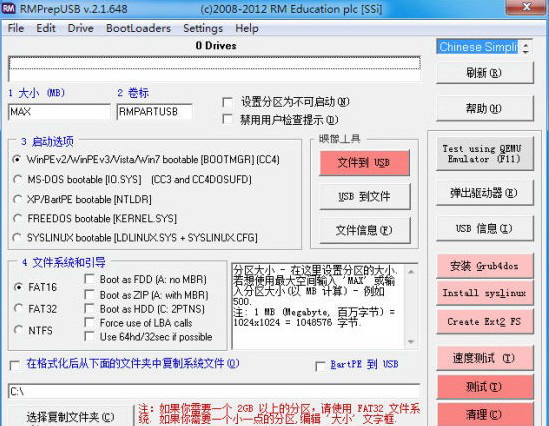Check Boot as ZIP (A: with MBR)

[x=90, y=295]
